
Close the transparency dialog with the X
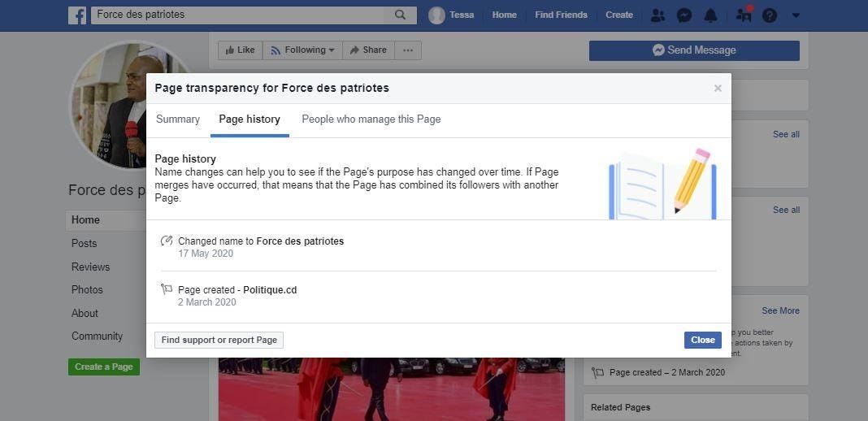(x=718, y=88)
